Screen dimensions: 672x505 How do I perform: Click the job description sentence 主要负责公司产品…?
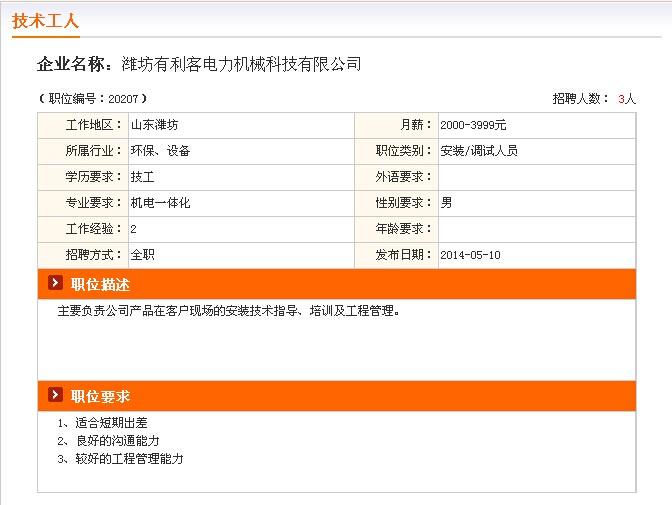point(228,311)
